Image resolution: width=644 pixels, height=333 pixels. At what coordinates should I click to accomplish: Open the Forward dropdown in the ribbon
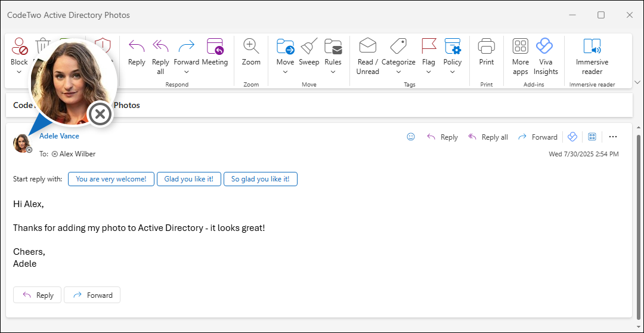187,72
